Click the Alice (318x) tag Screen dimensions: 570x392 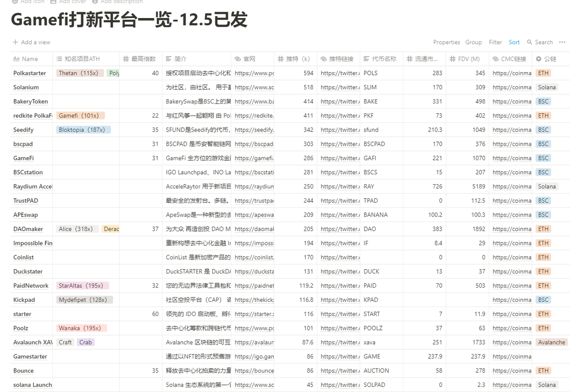click(77, 229)
